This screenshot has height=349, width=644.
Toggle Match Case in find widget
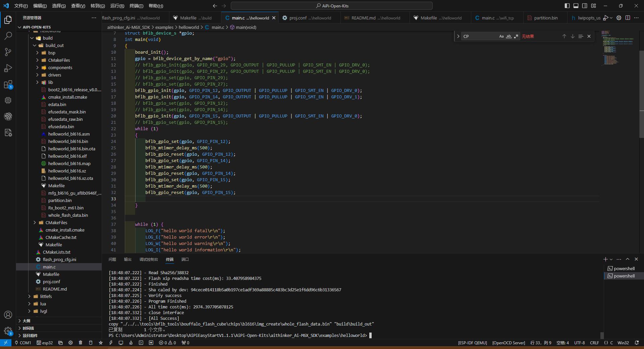pyautogui.click(x=501, y=36)
